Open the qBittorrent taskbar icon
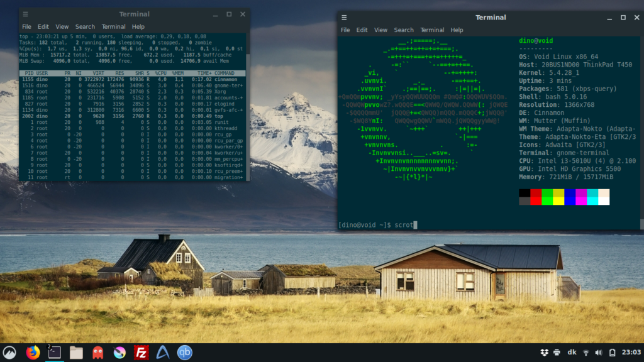Screen dimensions: 644x362 pos(184,353)
